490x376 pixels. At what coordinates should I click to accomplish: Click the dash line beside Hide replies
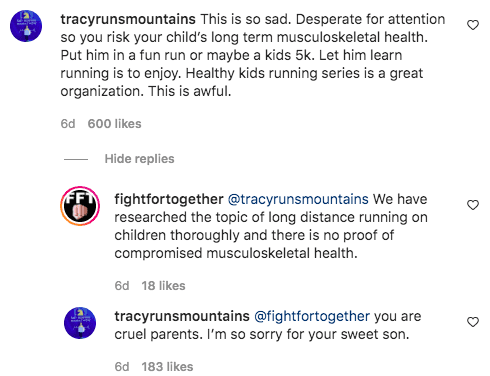[76, 159]
